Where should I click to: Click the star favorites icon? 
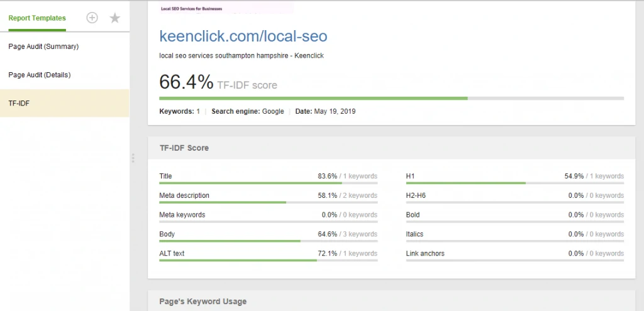click(115, 18)
